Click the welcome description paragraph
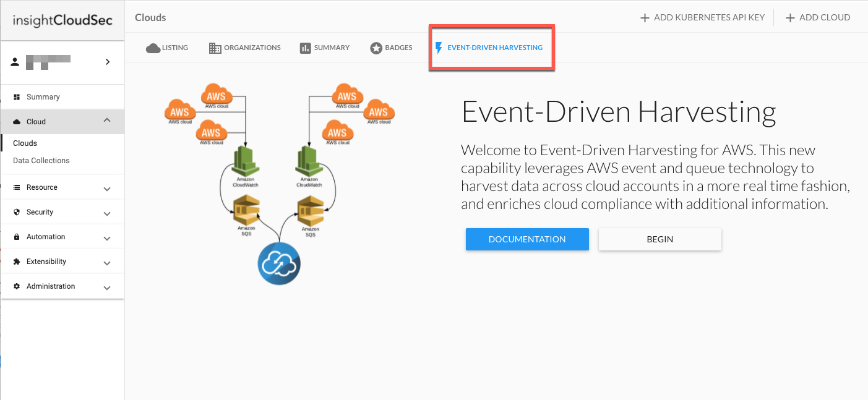This screenshot has height=400, width=868. point(655,177)
